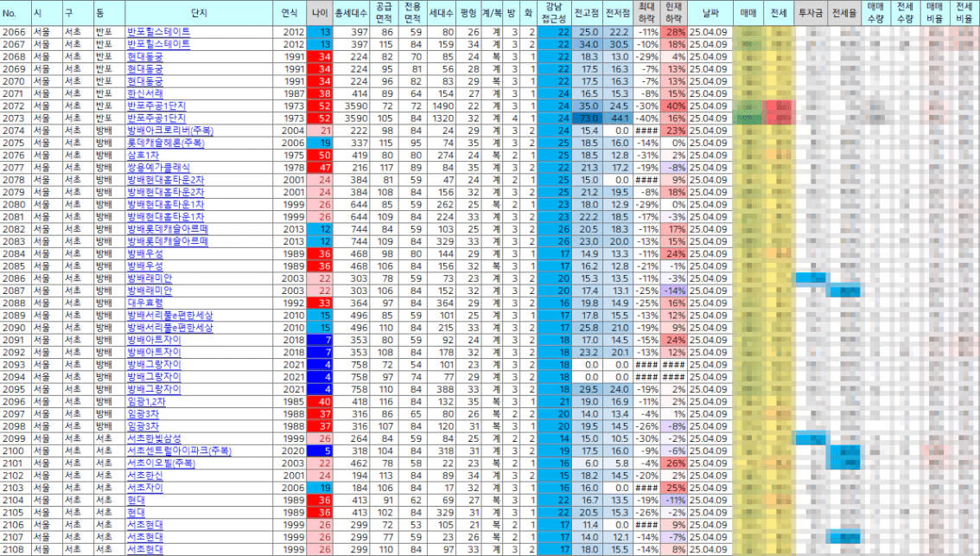Image resolution: width=980 pixels, height=556 pixels.
Task: Select the 투자금 column header
Action: (x=810, y=13)
